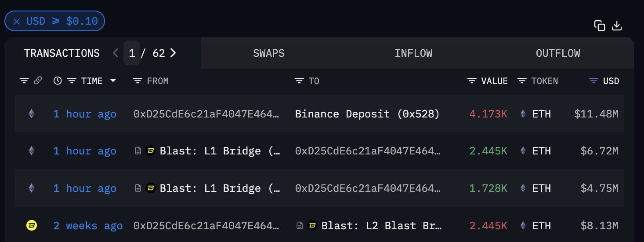The image size is (644, 242).
Task: Switch to the INFLOW tab
Action: [413, 53]
